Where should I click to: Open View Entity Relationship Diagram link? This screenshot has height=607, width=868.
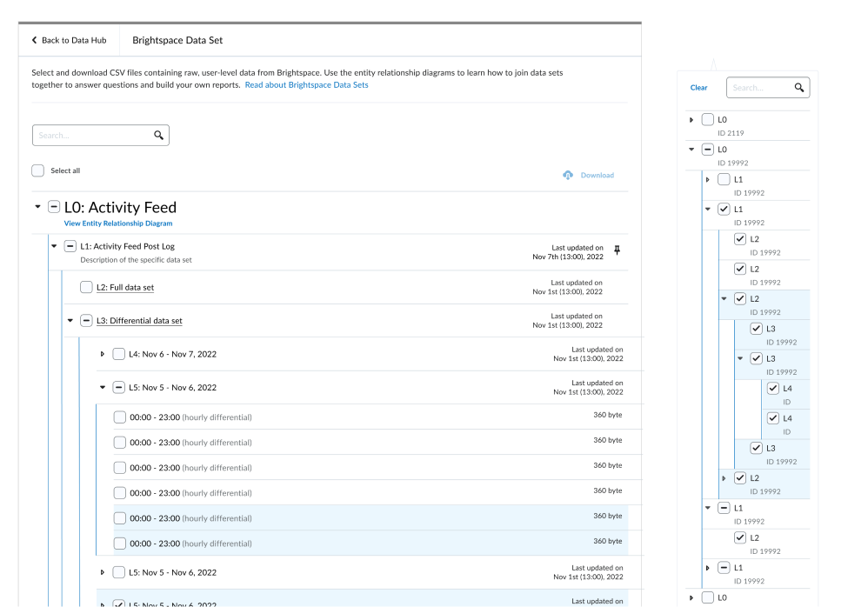(118, 223)
